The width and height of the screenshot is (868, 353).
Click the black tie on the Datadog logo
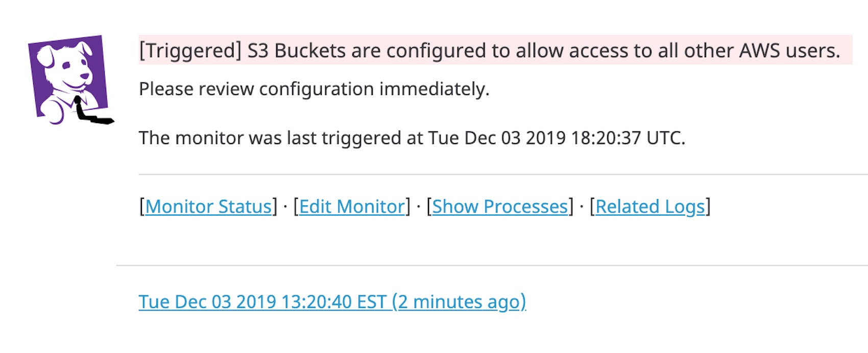point(92,113)
